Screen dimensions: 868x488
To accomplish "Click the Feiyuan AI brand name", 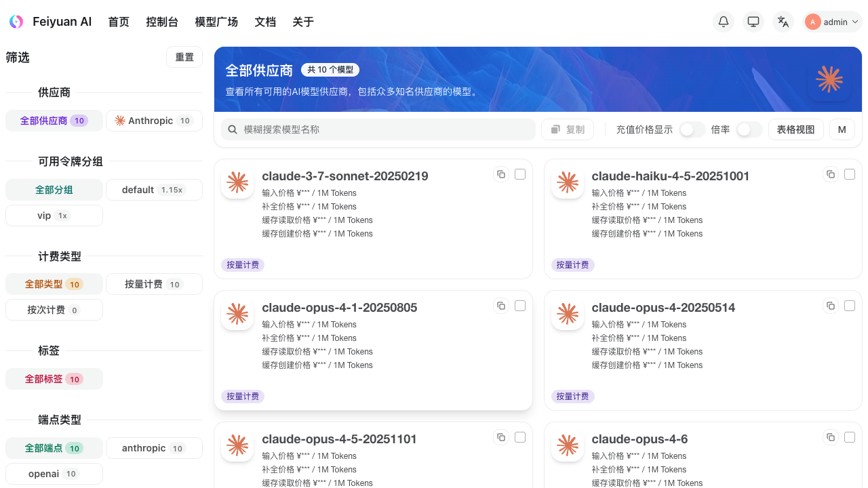I will 62,22.
